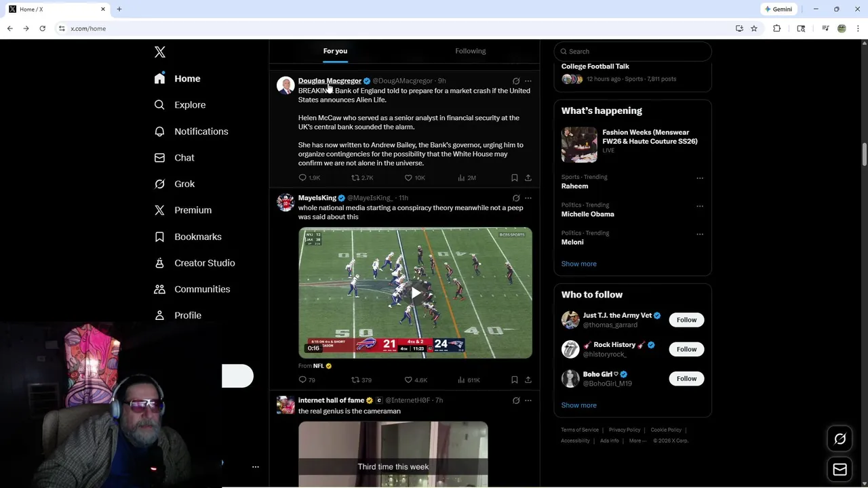Open internet hall of fame profile link
868x488 pixels.
[x=331, y=400]
